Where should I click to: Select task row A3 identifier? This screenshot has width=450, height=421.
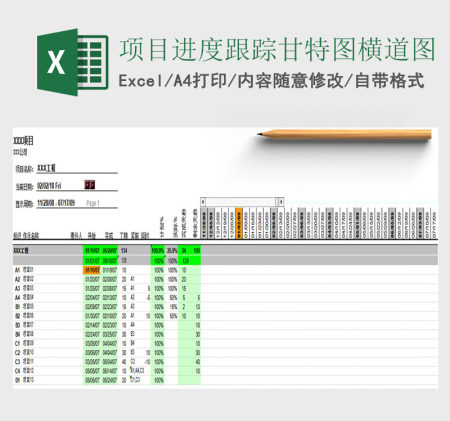click(x=17, y=288)
